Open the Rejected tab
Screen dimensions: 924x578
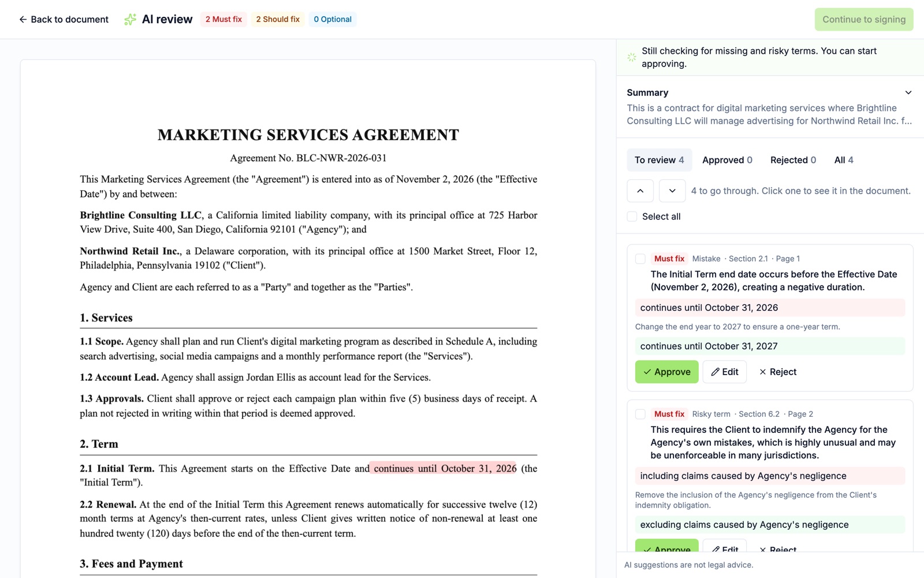click(793, 160)
